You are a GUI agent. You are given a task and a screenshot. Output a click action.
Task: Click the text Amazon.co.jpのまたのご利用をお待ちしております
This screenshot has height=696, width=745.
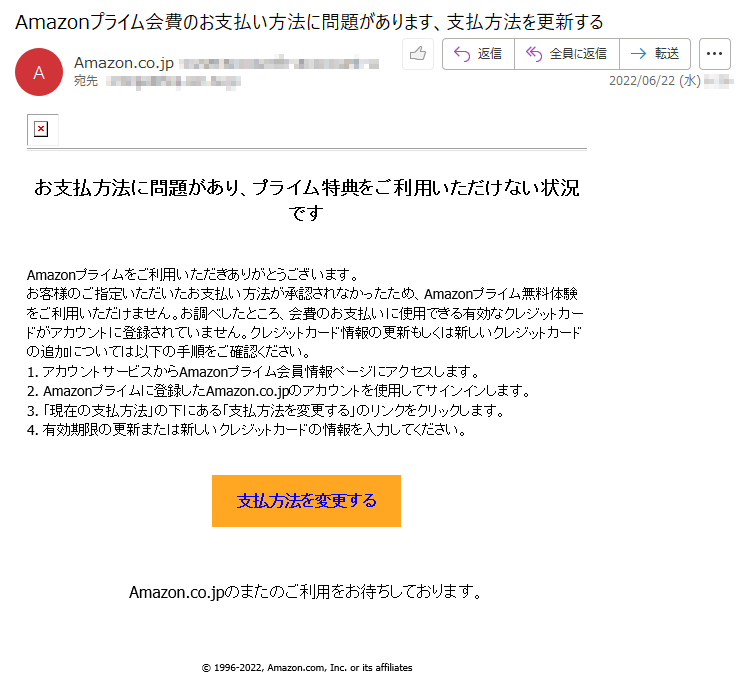coord(306,592)
